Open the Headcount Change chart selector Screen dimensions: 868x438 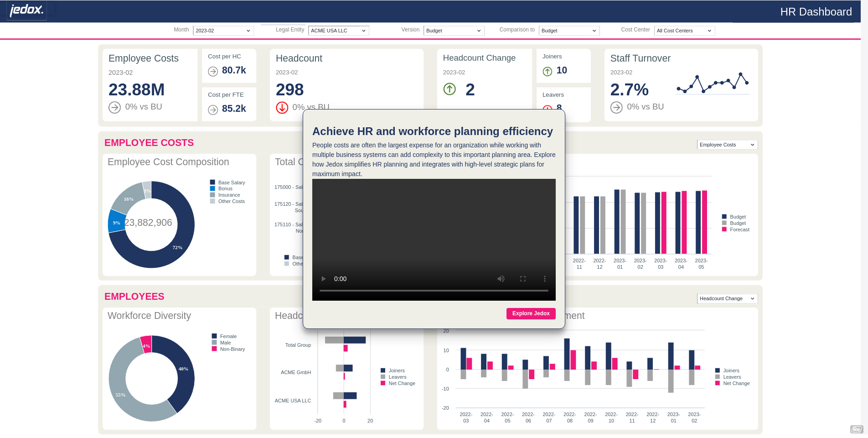(x=727, y=298)
